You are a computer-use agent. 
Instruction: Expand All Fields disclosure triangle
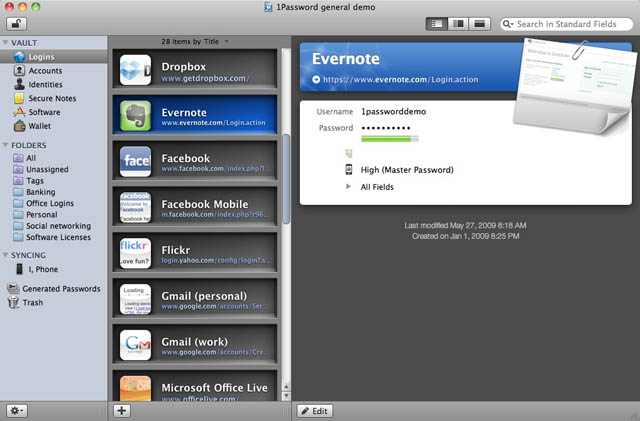pos(348,187)
